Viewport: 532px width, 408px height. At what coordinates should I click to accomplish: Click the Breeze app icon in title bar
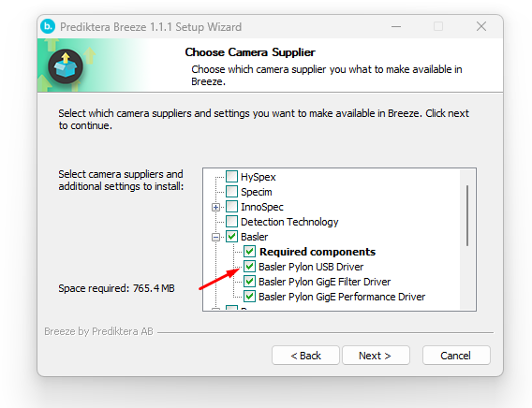[48, 26]
